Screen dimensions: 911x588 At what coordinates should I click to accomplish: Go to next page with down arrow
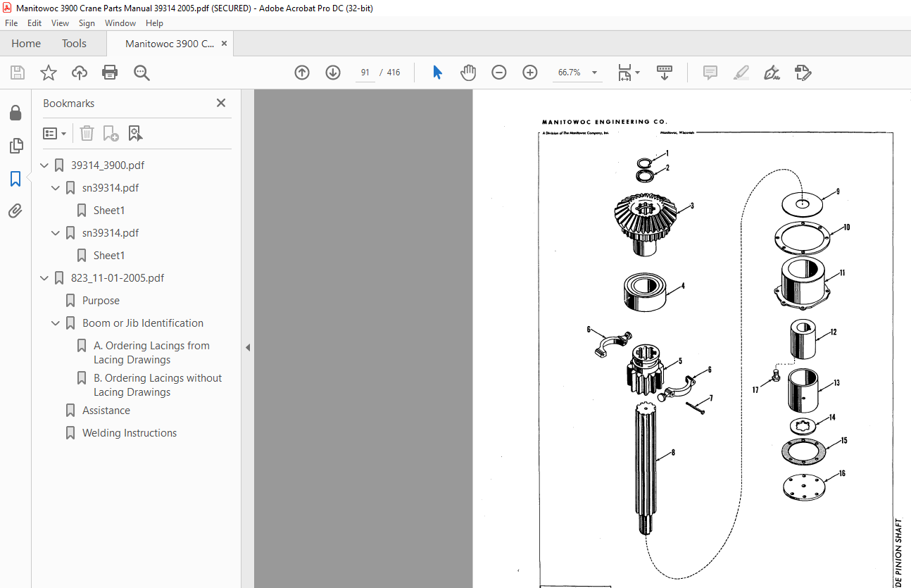[x=333, y=73]
